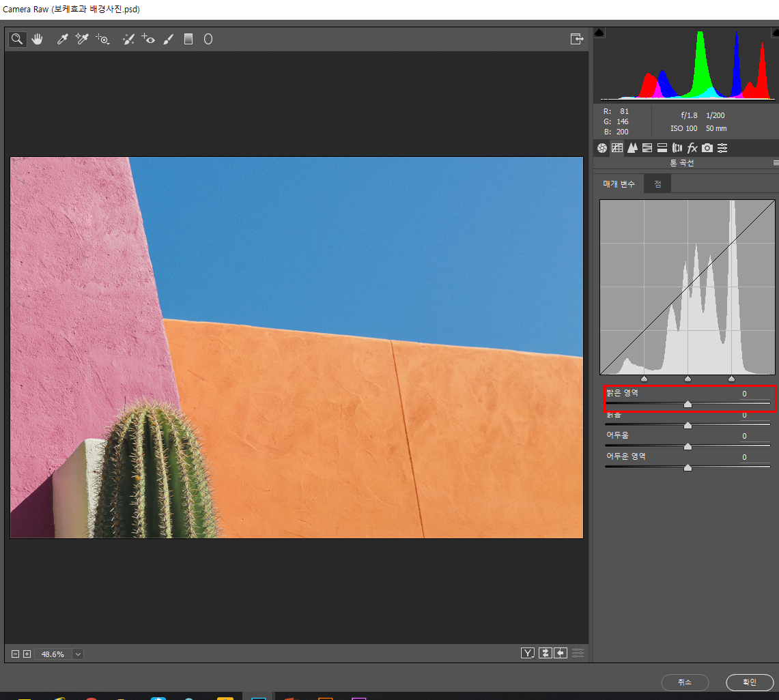Copy current settings to before
This screenshot has height=700, width=779.
click(x=561, y=653)
